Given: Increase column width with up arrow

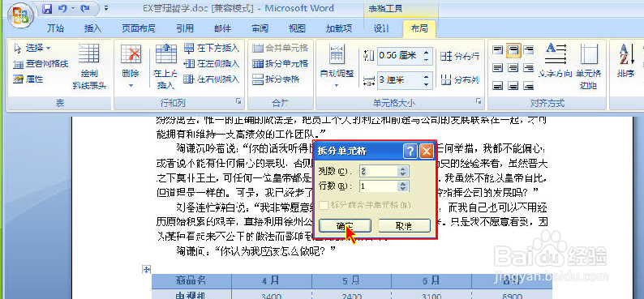Looking at the screenshot, I should (x=427, y=76).
